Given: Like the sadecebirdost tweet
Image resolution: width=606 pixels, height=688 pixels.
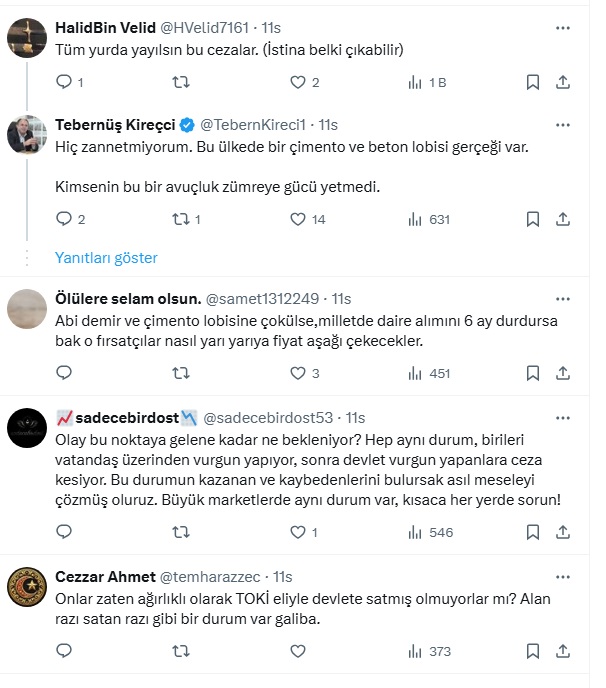Looking at the screenshot, I should click(x=298, y=533).
